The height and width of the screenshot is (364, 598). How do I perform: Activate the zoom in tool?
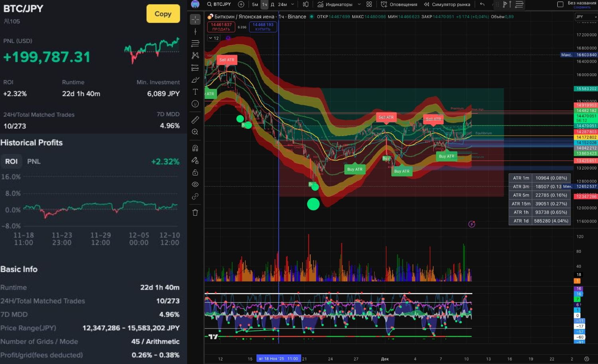click(x=195, y=132)
